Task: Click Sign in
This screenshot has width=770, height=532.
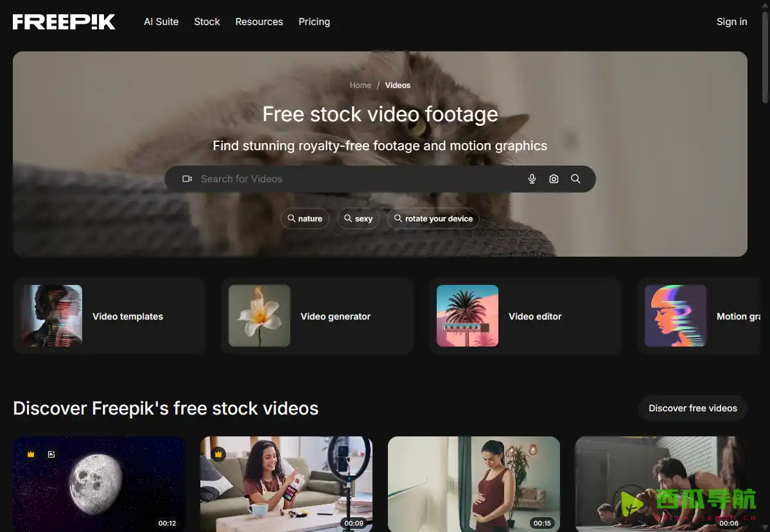Action: pos(731,22)
